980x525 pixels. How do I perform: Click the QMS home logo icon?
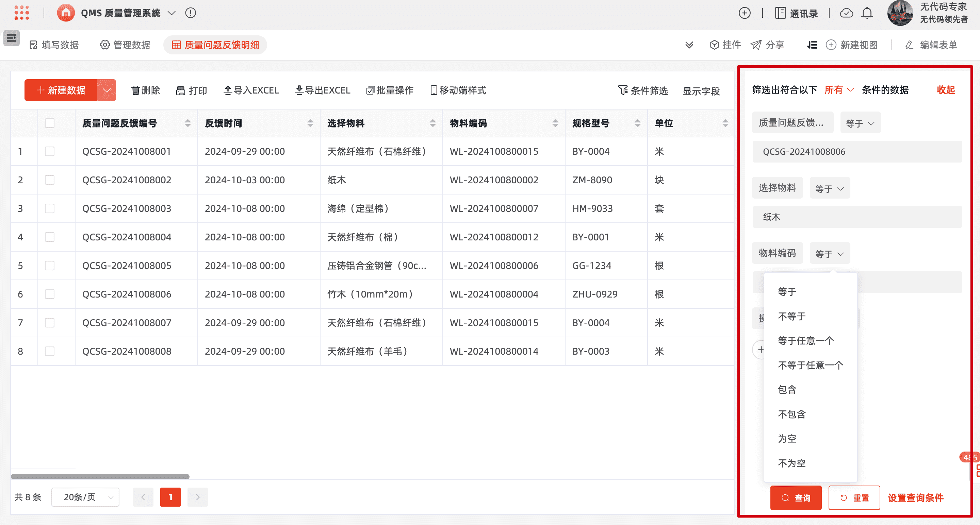(x=66, y=13)
